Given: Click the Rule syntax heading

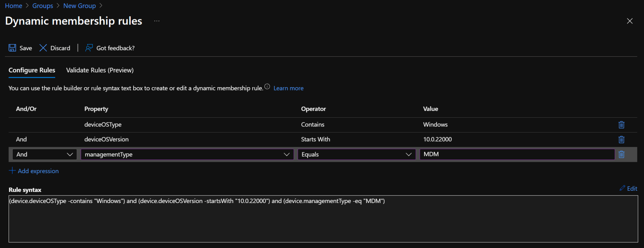Looking at the screenshot, I should click(x=25, y=190).
